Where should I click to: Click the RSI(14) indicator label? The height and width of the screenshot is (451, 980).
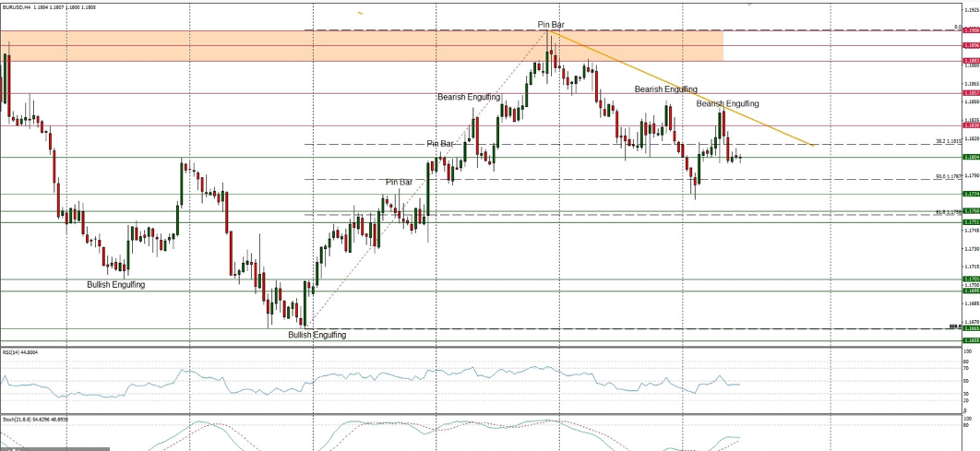(x=20, y=351)
